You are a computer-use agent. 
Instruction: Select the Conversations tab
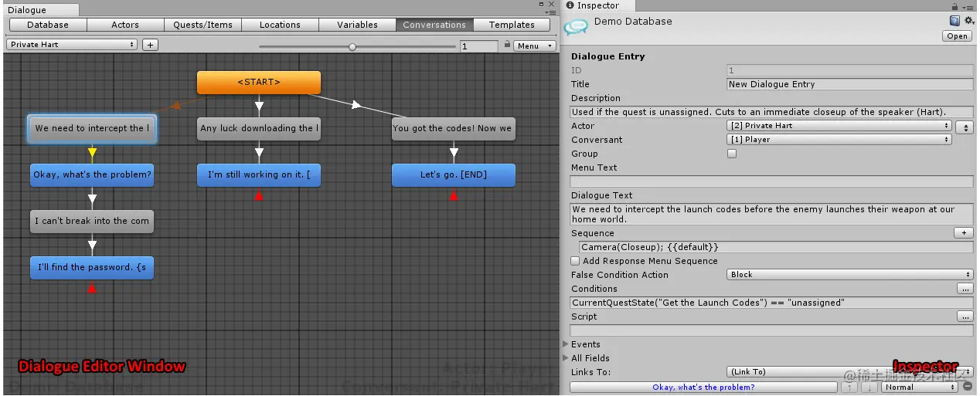coord(434,25)
